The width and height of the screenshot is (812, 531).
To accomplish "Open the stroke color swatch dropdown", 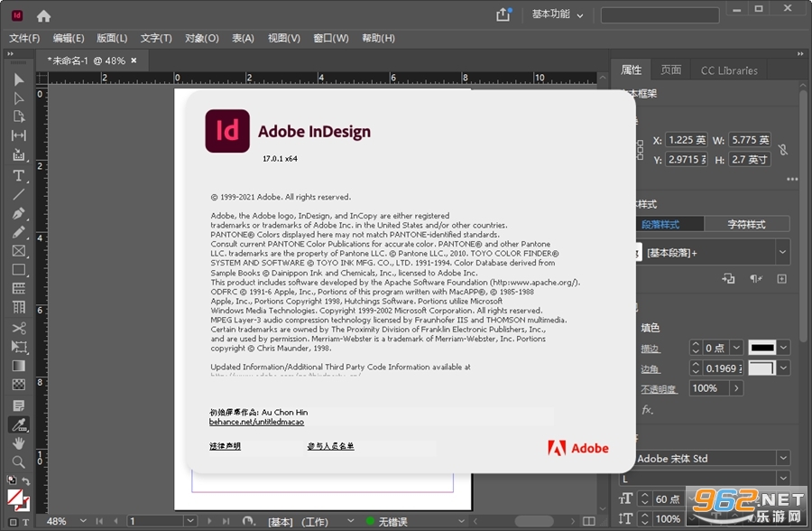I will coord(783,348).
